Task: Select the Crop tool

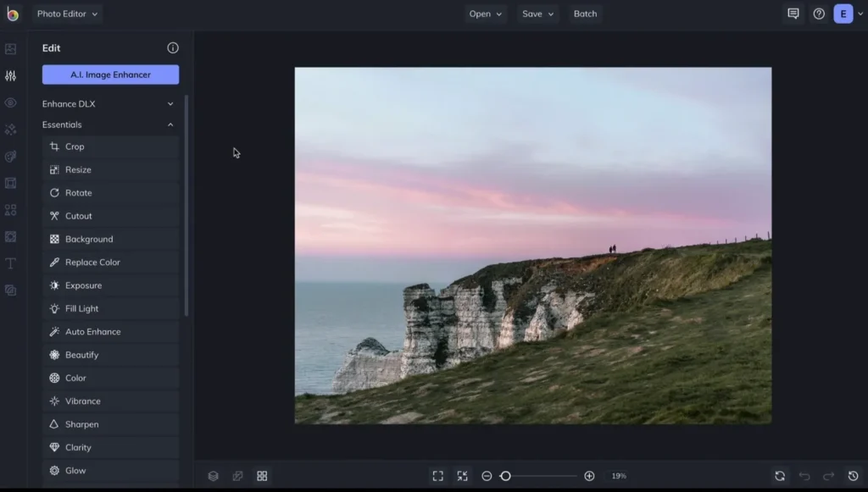Action: 75,146
